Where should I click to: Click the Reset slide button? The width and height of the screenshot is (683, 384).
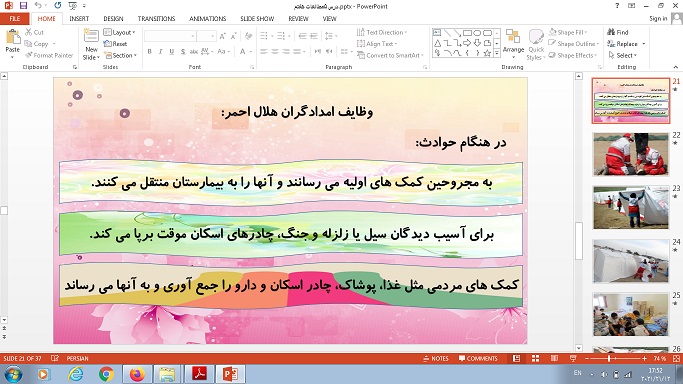tap(115, 44)
